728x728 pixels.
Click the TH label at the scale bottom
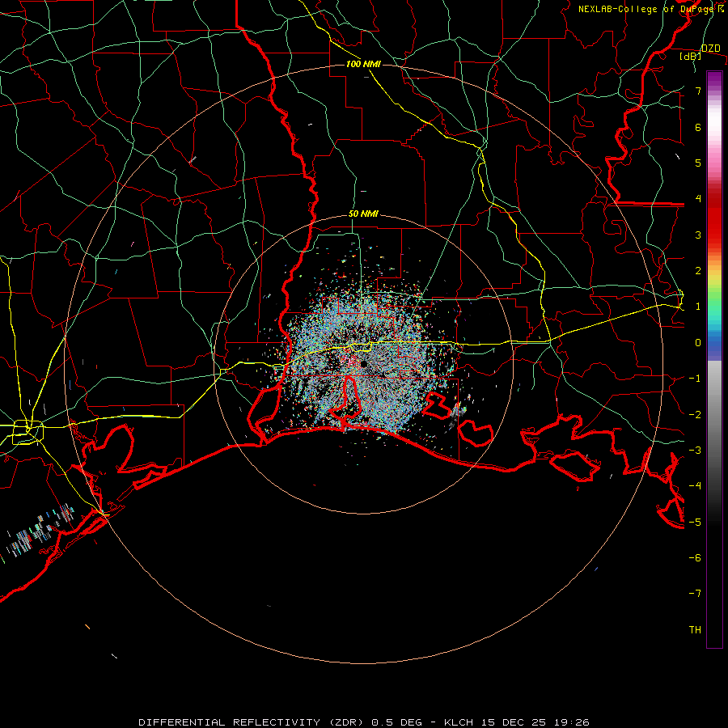695,630
